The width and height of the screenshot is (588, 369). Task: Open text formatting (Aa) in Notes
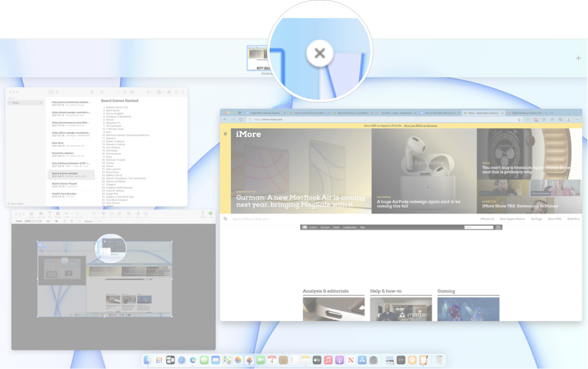(118, 92)
